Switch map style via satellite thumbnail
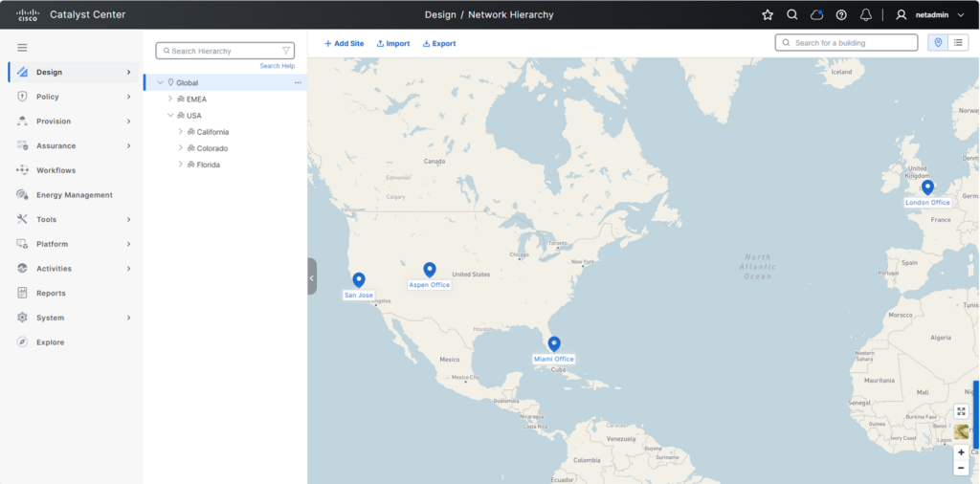Image resolution: width=980 pixels, height=484 pixels. pyautogui.click(x=961, y=431)
